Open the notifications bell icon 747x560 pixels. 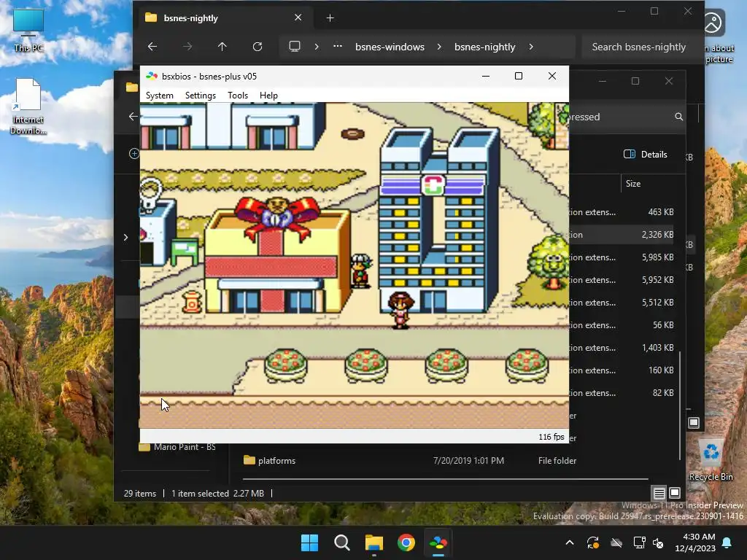point(727,542)
